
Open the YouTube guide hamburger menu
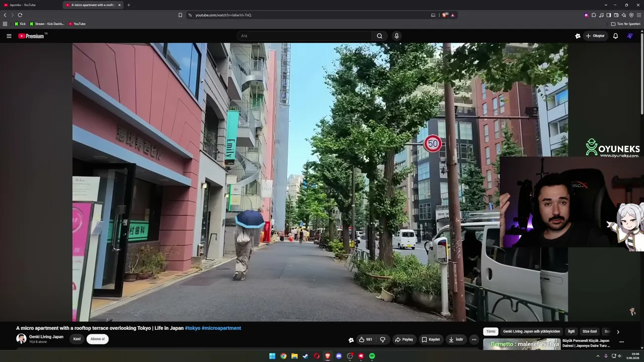pos(9,36)
